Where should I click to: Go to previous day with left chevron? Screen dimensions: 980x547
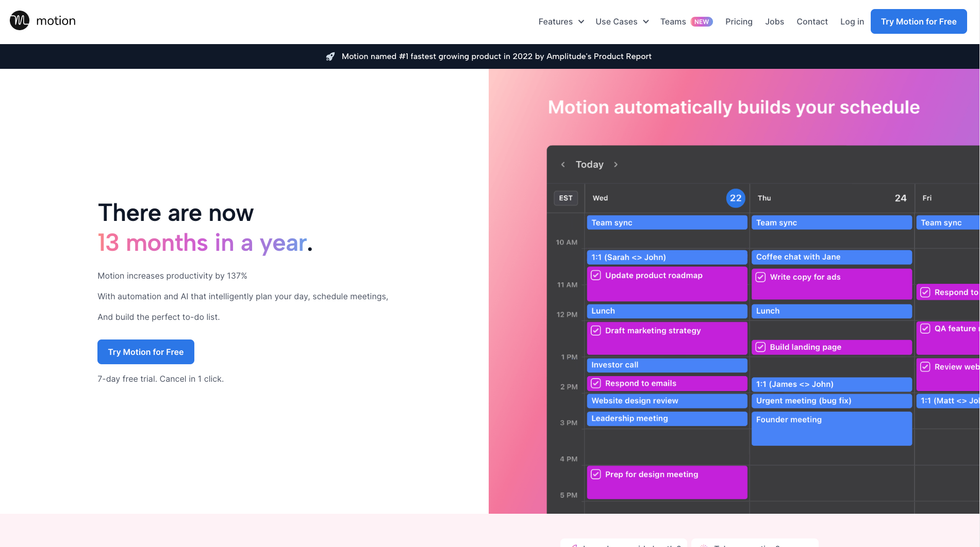tap(562, 164)
